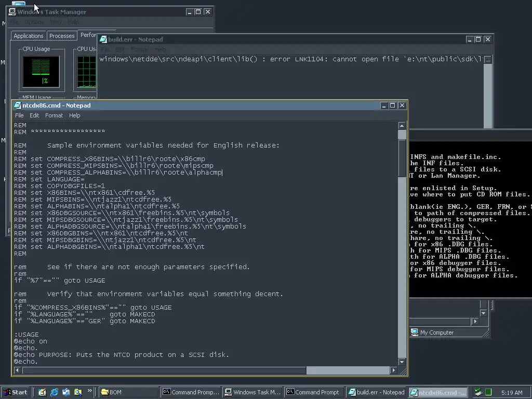Click vertical scroll down arrow in ntcdx86.cmd

pyautogui.click(x=402, y=362)
